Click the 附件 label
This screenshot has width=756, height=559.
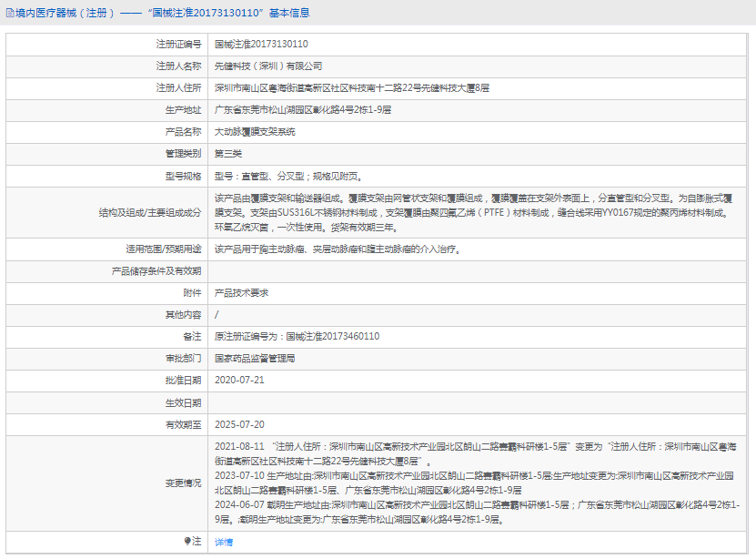[x=192, y=293]
